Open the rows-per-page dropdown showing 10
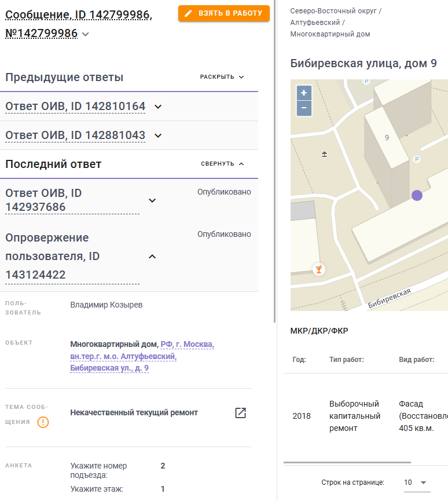 pos(417,482)
